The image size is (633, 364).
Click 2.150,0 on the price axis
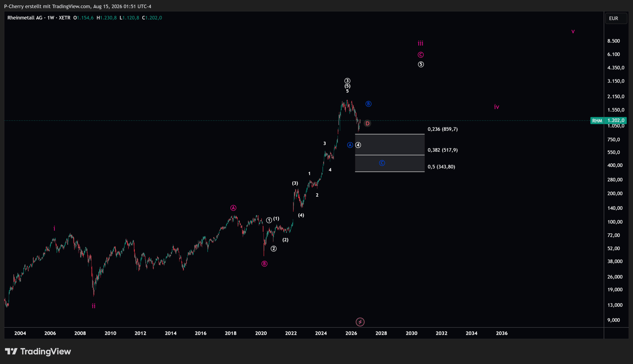(616, 96)
